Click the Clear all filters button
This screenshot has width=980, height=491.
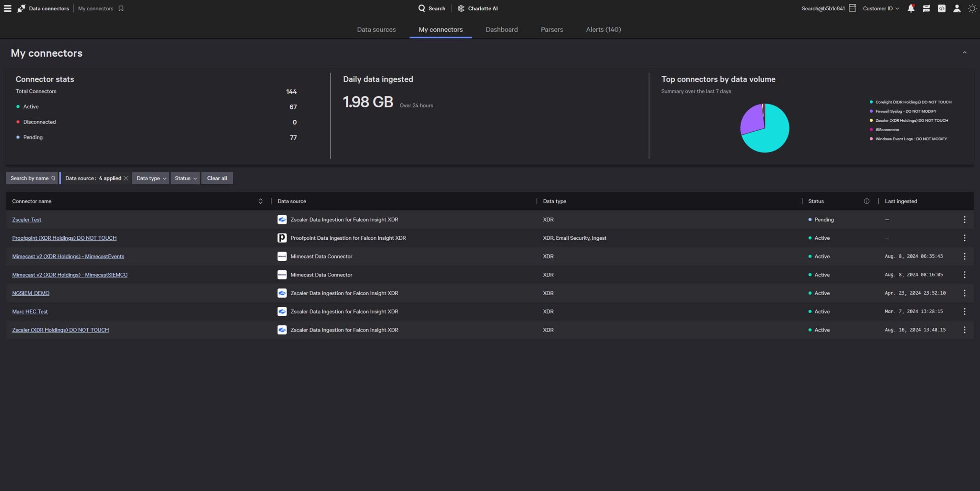coord(217,178)
